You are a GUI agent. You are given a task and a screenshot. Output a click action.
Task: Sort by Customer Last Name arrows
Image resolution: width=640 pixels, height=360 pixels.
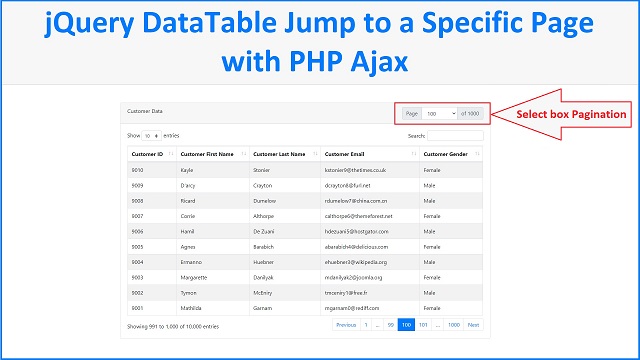(x=315, y=154)
